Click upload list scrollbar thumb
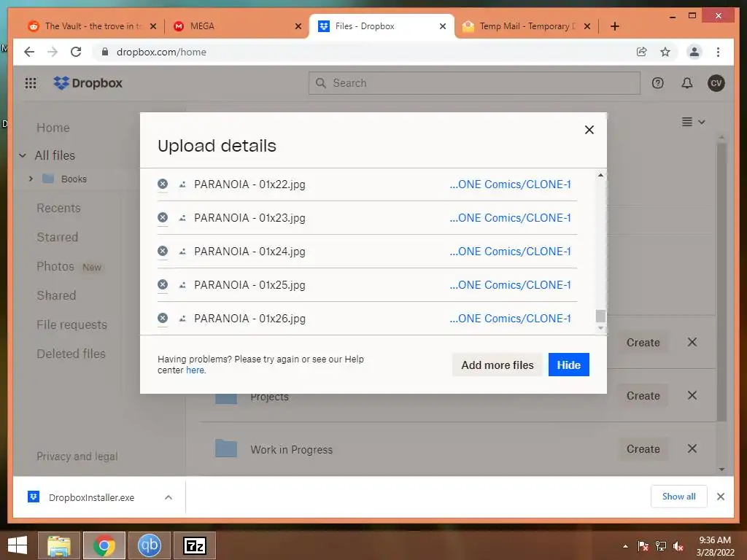747x560 pixels. [600, 316]
